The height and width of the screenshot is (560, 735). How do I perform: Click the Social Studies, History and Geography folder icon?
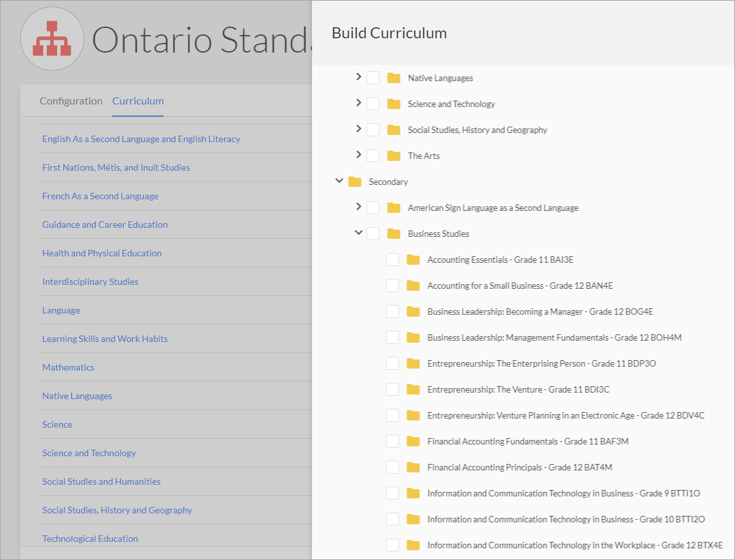[394, 130]
